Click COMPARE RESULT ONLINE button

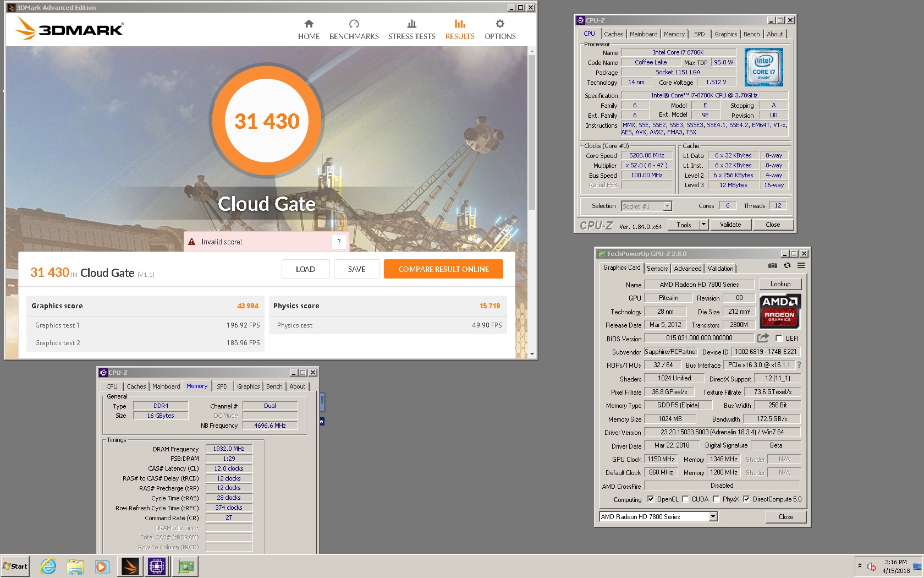443,269
